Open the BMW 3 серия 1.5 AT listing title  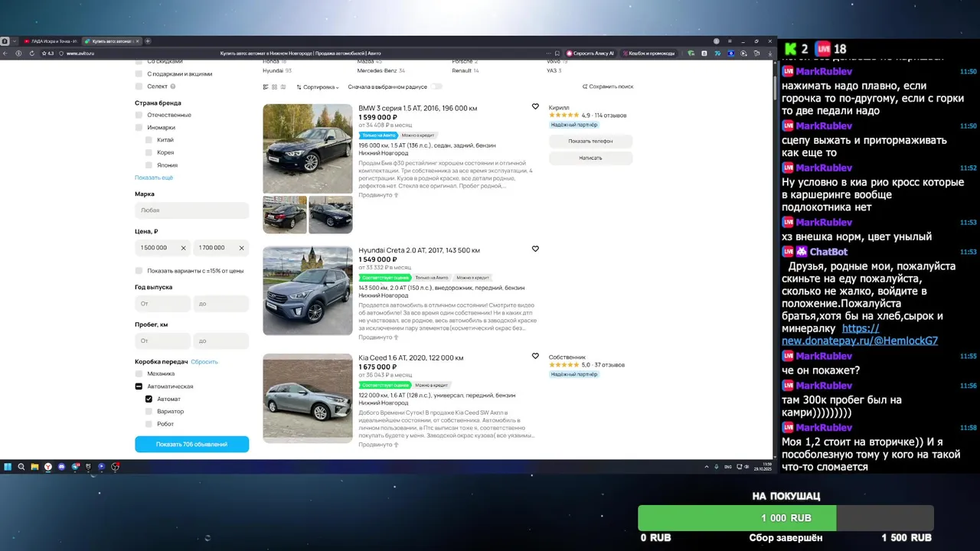pos(417,108)
